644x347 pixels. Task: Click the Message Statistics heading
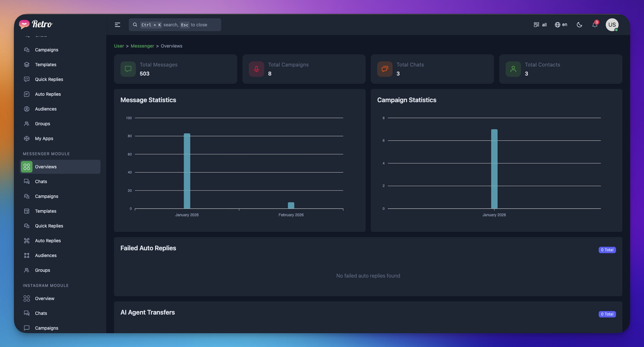[x=148, y=100]
